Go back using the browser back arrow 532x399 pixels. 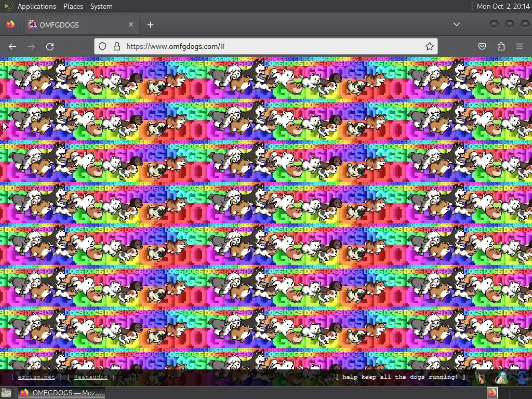click(12, 46)
